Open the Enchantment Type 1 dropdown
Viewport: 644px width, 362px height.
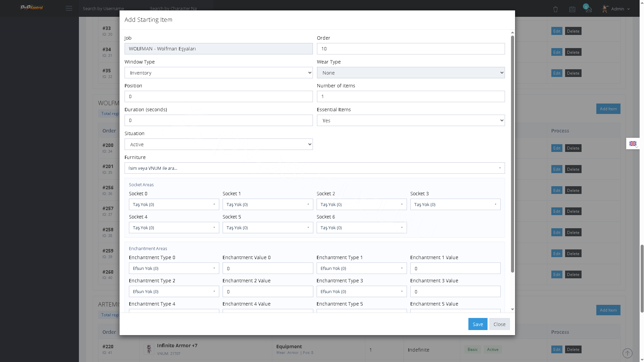[x=362, y=269]
